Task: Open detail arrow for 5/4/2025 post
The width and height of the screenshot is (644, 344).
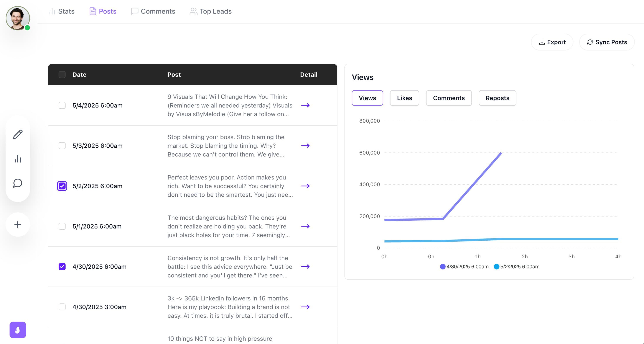Action: (305, 105)
